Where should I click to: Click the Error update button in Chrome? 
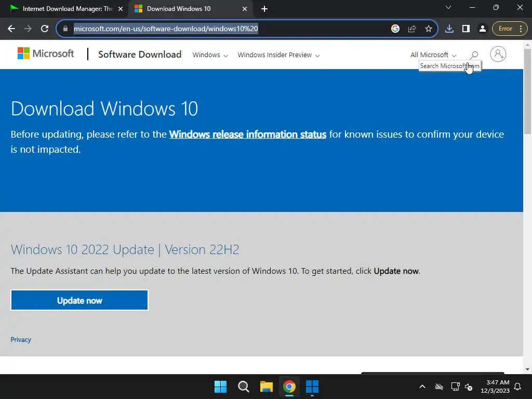[509, 29]
